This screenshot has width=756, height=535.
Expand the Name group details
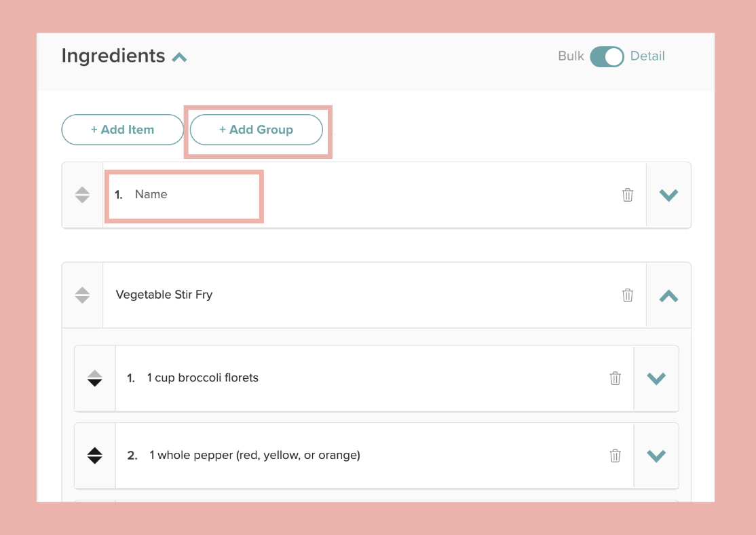tap(668, 195)
